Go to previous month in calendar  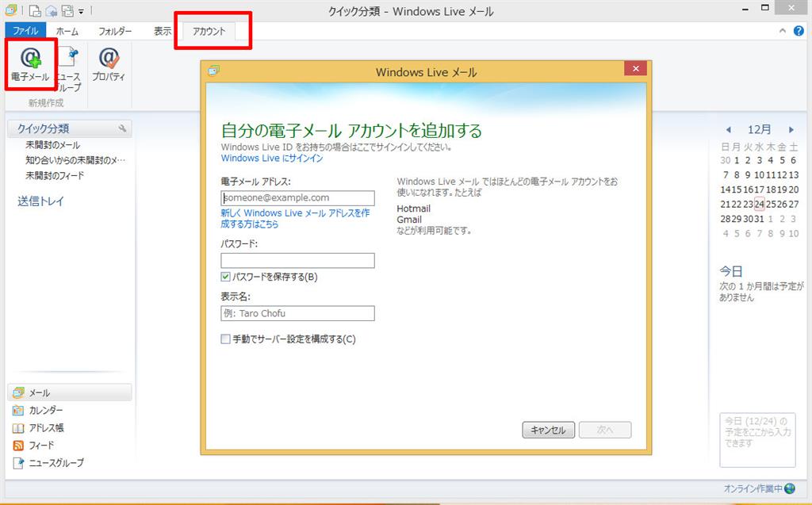tap(729, 129)
